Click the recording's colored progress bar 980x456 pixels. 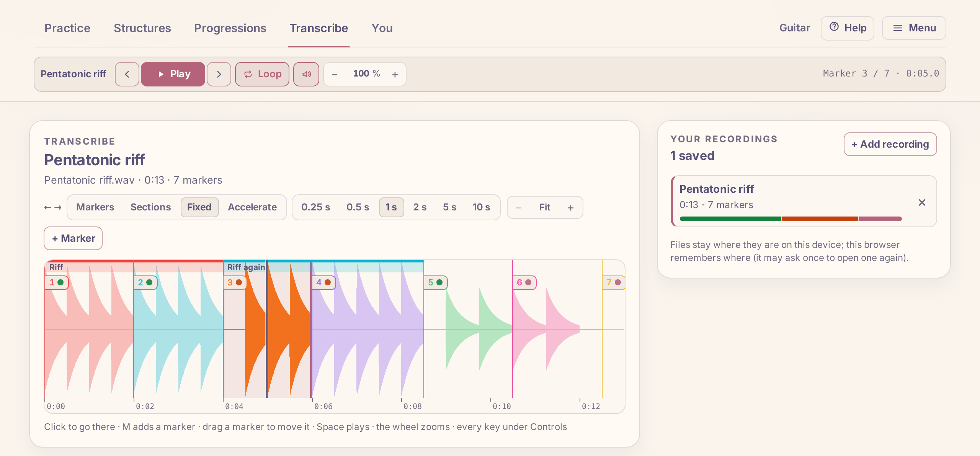tap(791, 219)
